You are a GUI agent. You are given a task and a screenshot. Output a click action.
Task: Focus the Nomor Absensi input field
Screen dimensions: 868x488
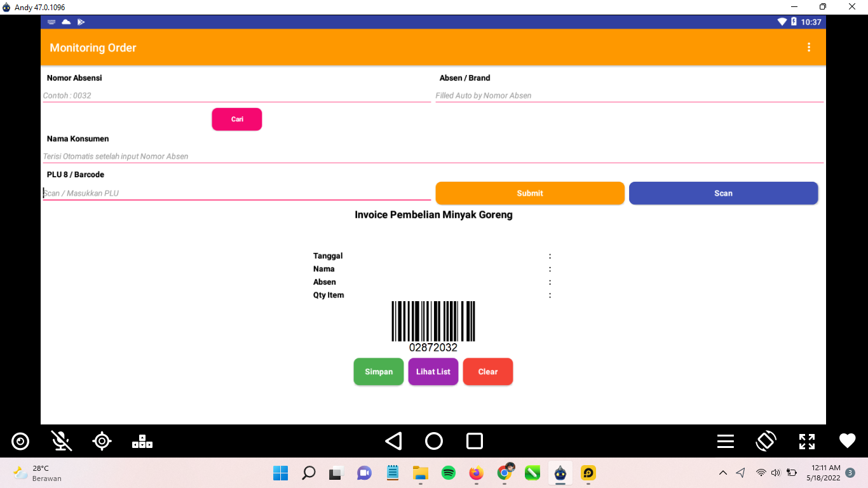[236, 95]
